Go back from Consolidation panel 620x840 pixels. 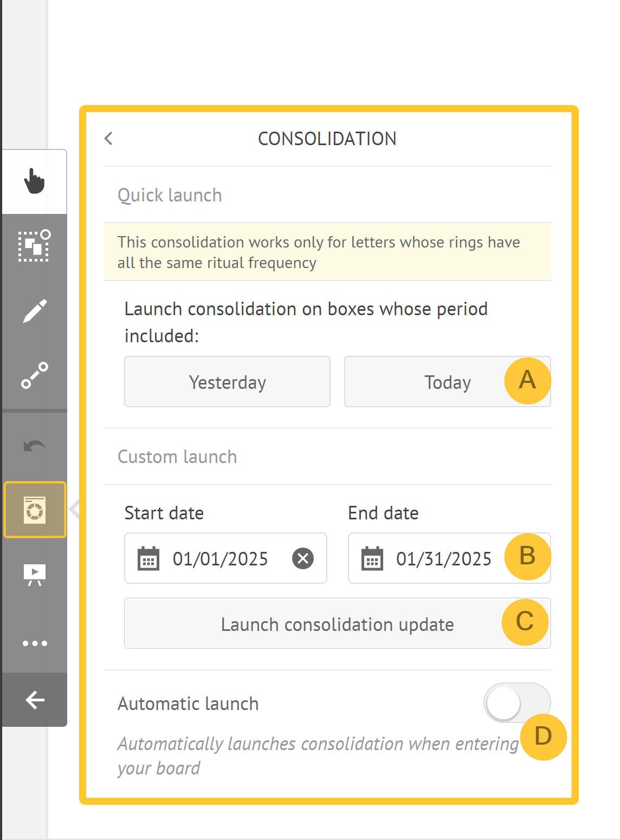click(x=108, y=139)
